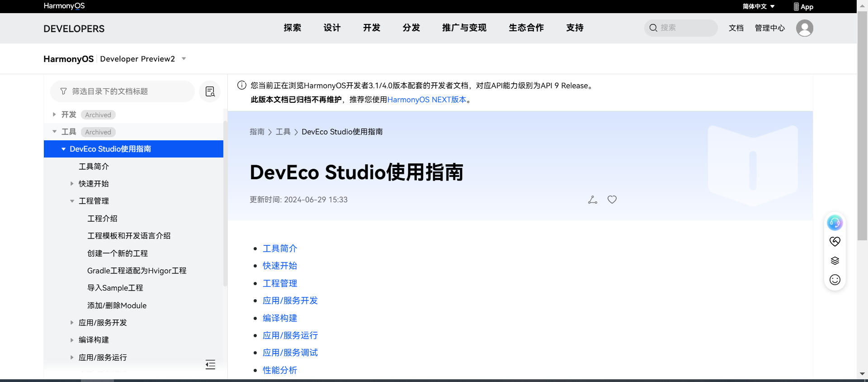Open the 支持 top menu
Screen dimensions: 868x382
tap(575, 28)
